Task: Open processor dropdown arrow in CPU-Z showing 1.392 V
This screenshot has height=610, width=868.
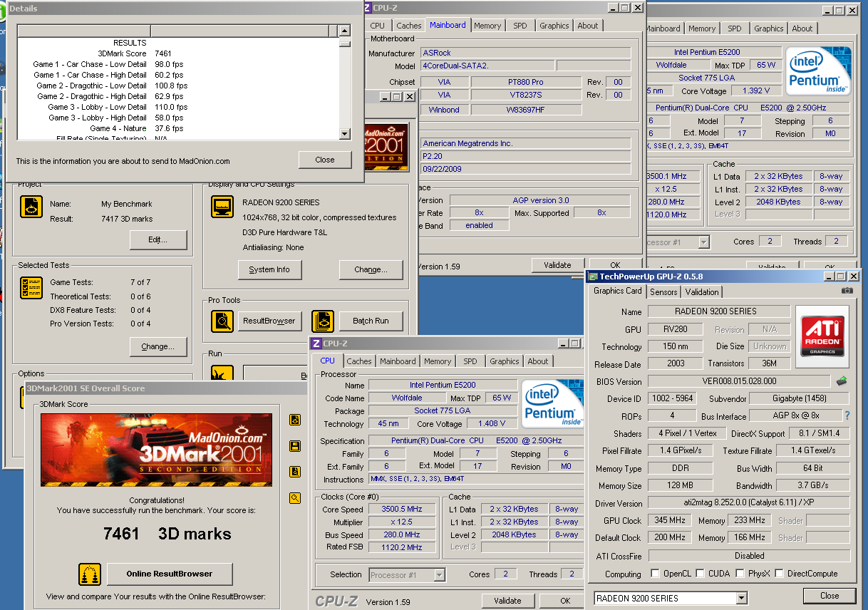Action: coord(703,242)
